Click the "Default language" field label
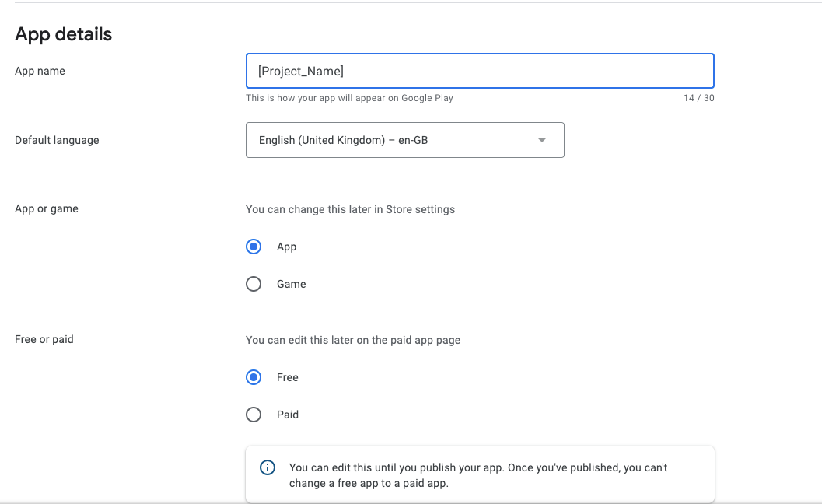822x504 pixels. tap(57, 140)
